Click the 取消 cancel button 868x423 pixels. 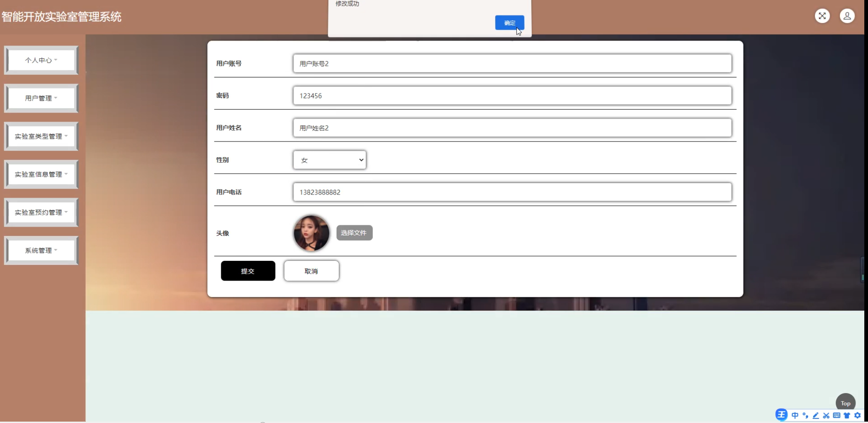tap(311, 271)
